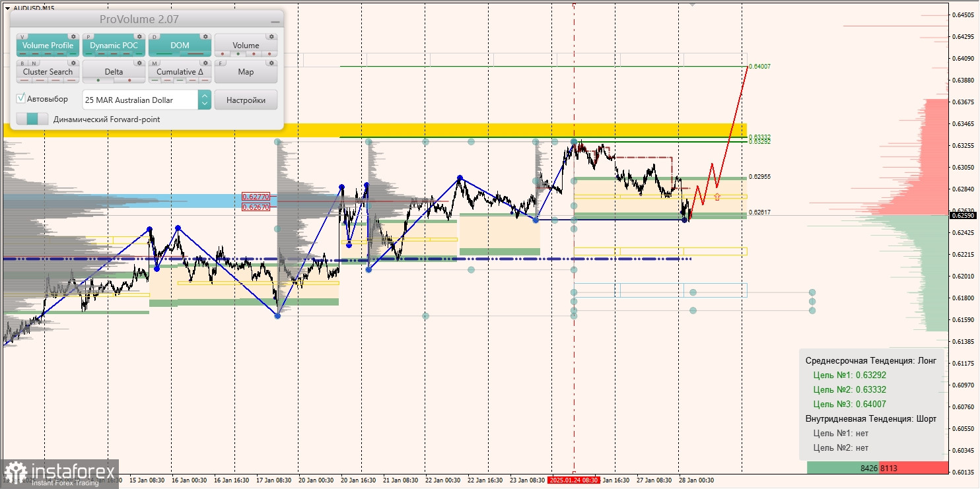Click the green line segment under DOM
980x489 pixels.
(164, 53)
